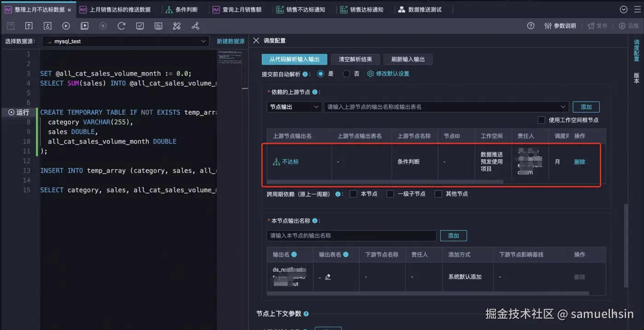Click the pencil edit icon in 输出表名 cell
Viewport: 644px width, 330px height.
(x=328, y=277)
